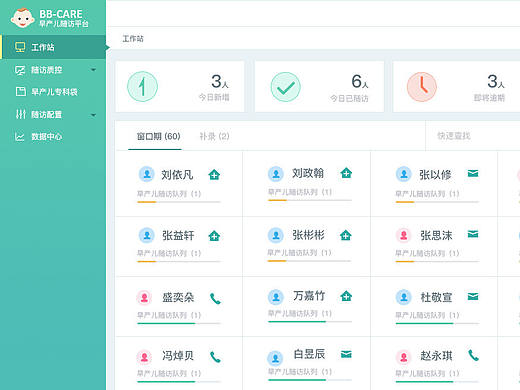Click the hospital icon next to 刘依凡
520x390 pixels.
[x=214, y=174]
